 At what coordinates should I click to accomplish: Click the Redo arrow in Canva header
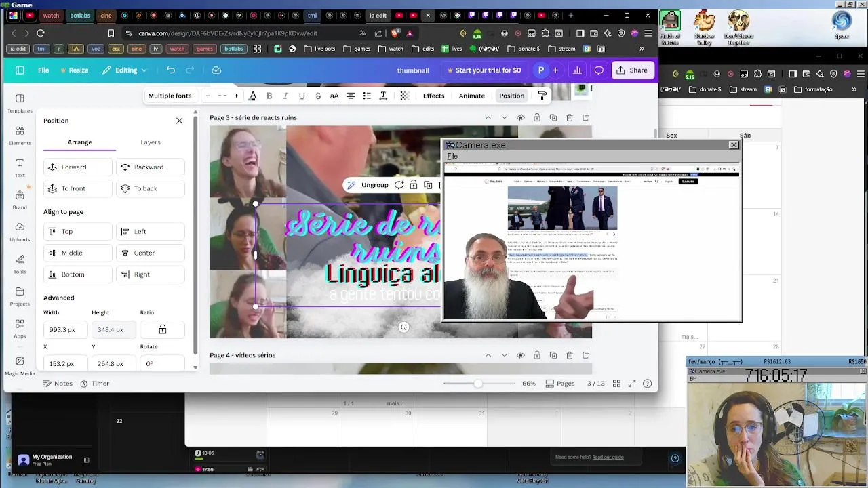click(190, 70)
